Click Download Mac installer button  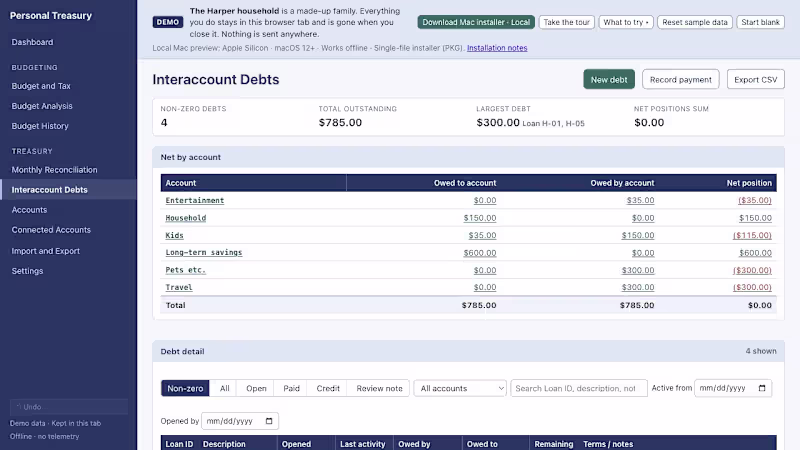coord(476,22)
